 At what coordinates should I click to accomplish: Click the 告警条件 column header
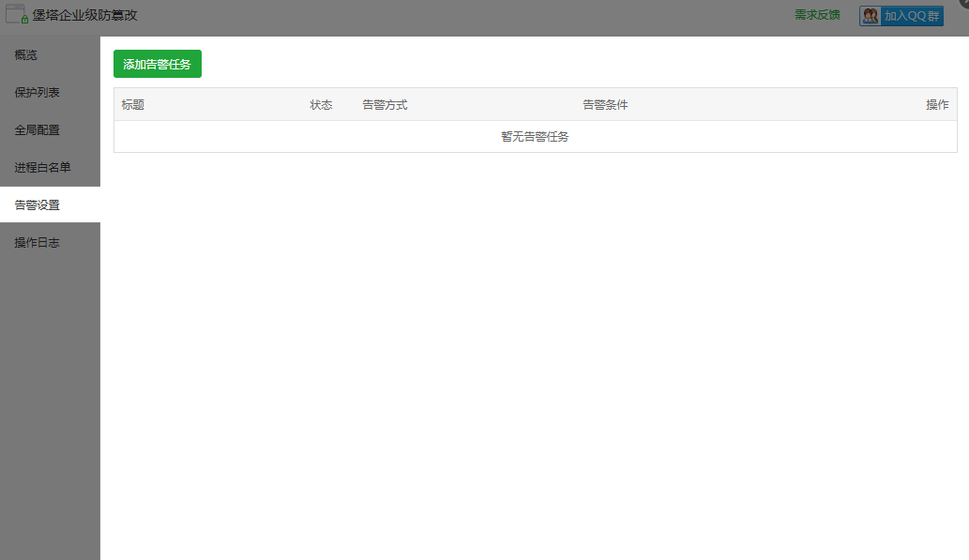pyautogui.click(x=605, y=105)
